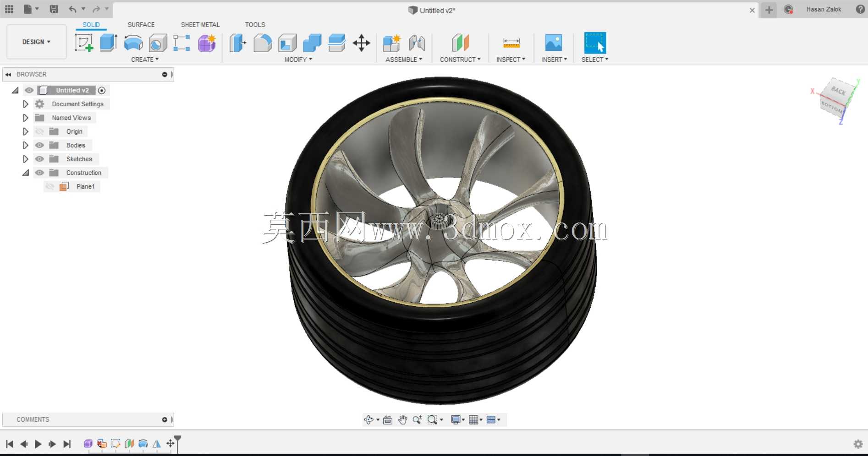Select the Rectangular Pattern tool
The width and height of the screenshot is (868, 456).
click(x=182, y=43)
